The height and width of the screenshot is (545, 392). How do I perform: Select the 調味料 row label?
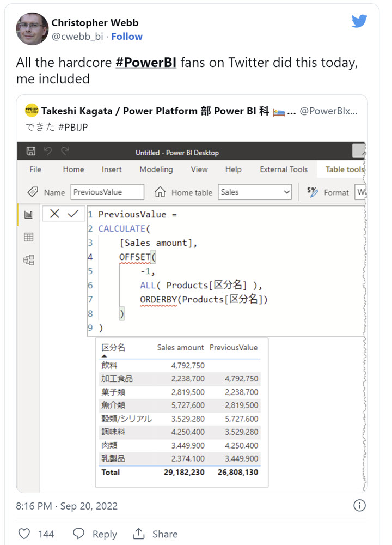(x=113, y=432)
